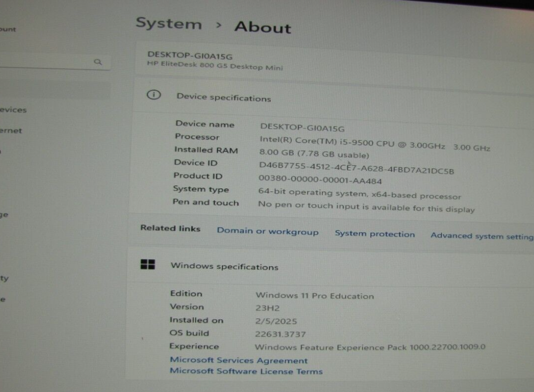Click the 8.00 GB installed RAM value
The image size is (534, 392).
(x=314, y=154)
